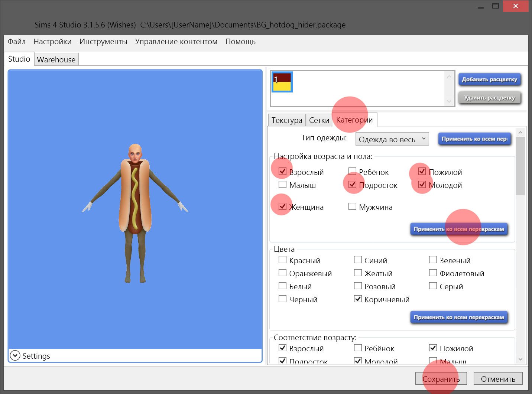Select swatch thumbnail number 1
Image resolution: width=532 pixels, height=394 pixels.
tap(282, 82)
